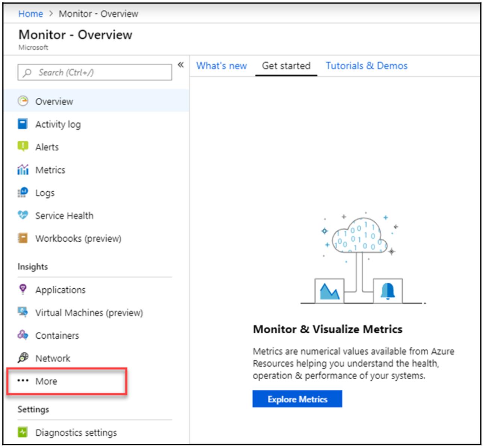
Task: Collapse the sidebar with double chevron
Action: tap(181, 65)
